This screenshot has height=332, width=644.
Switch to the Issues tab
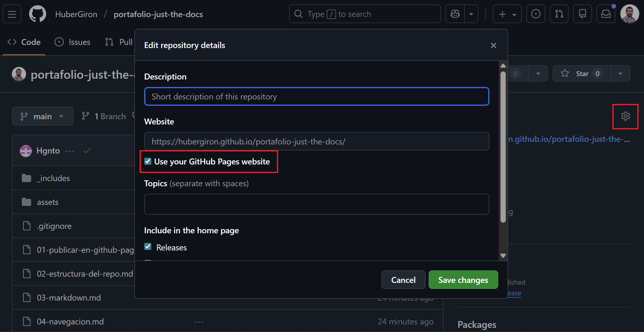(72, 42)
